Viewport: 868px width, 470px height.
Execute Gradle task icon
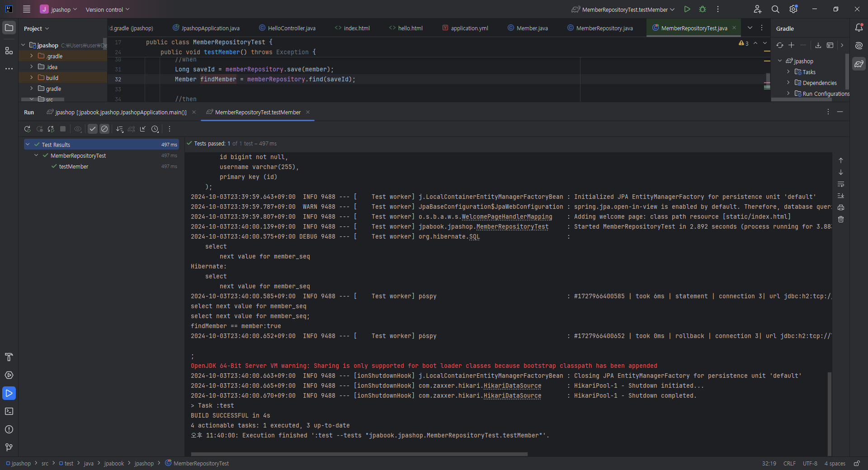point(830,45)
